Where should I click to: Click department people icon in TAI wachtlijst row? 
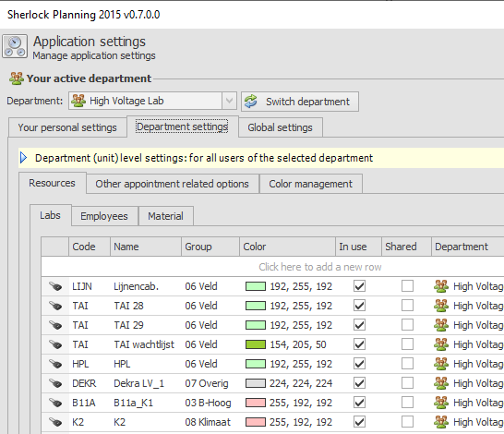coord(441,344)
